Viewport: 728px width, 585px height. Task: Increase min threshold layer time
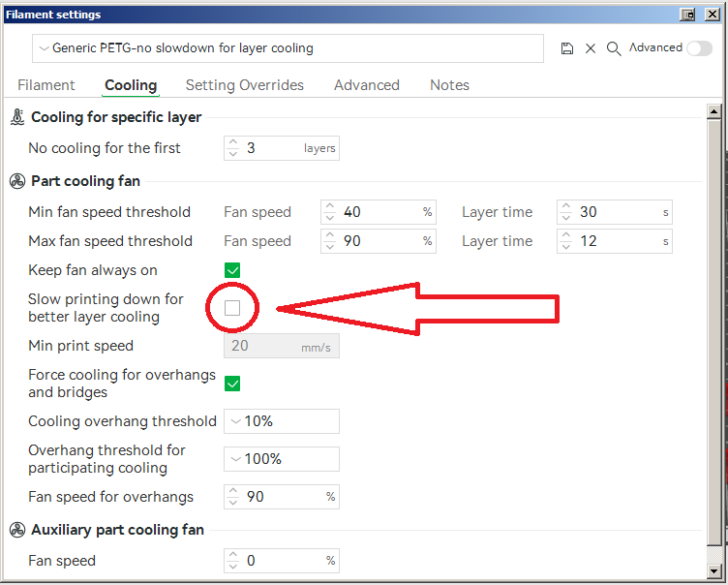click(x=566, y=206)
